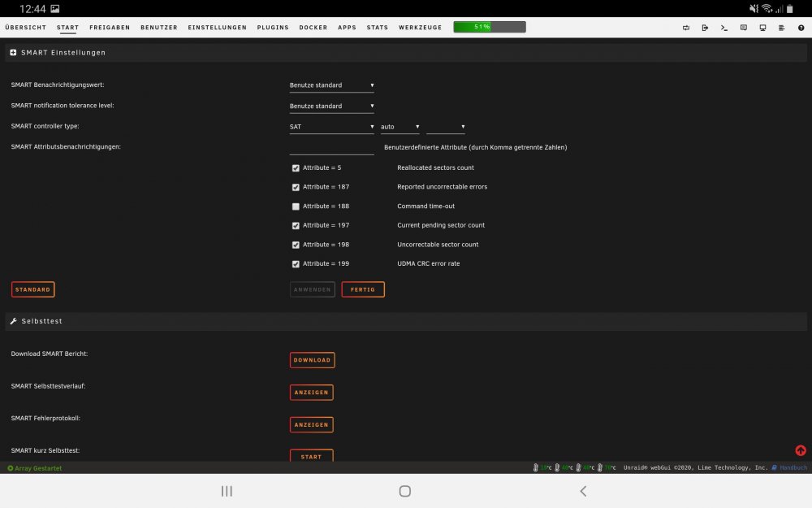This screenshot has width=812, height=508.
Task: Open the system log lines icon
Action: (x=781, y=28)
